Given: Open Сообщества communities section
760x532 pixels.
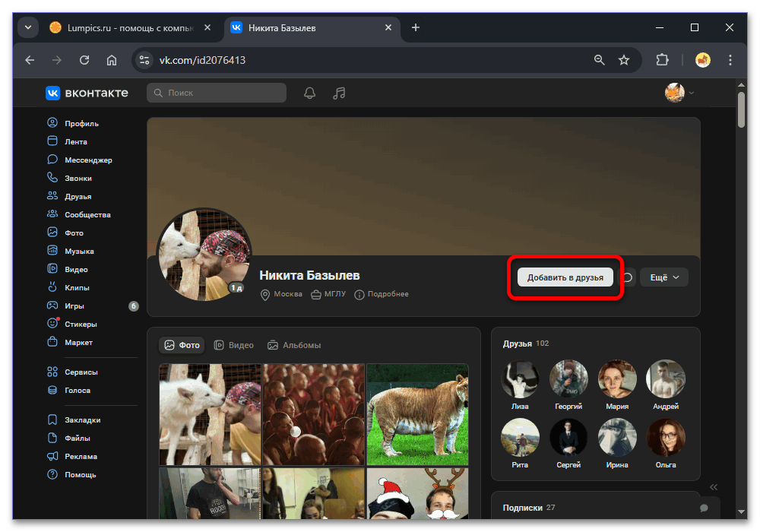Looking at the screenshot, I should tap(78, 214).
